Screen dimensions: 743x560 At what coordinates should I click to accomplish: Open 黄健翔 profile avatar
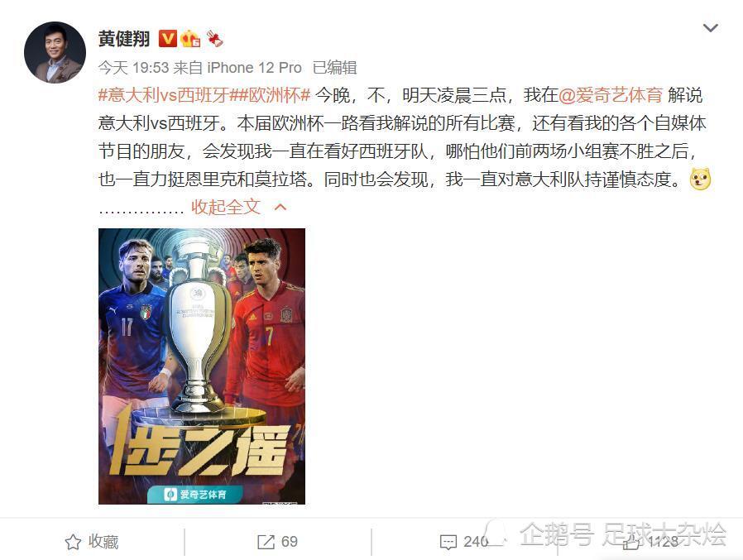pyautogui.click(x=55, y=52)
